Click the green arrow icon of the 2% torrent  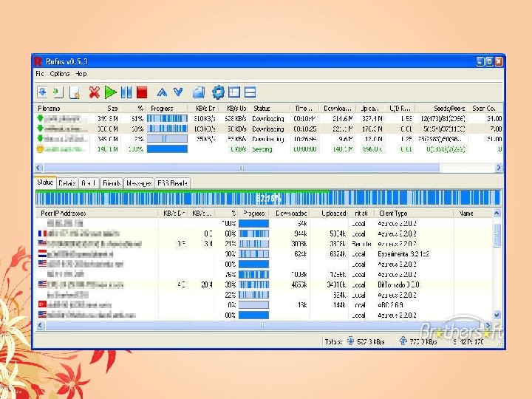click(x=41, y=138)
